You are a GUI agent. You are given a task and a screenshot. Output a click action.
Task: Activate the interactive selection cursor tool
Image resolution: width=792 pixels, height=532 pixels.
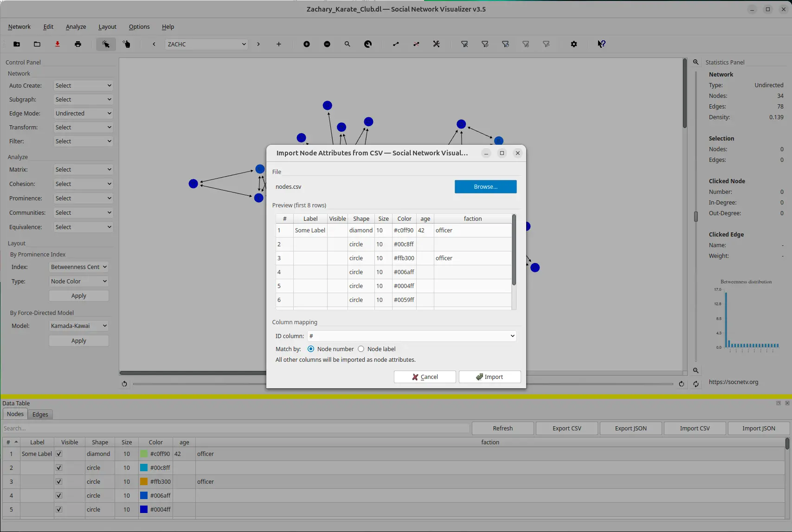(106, 44)
